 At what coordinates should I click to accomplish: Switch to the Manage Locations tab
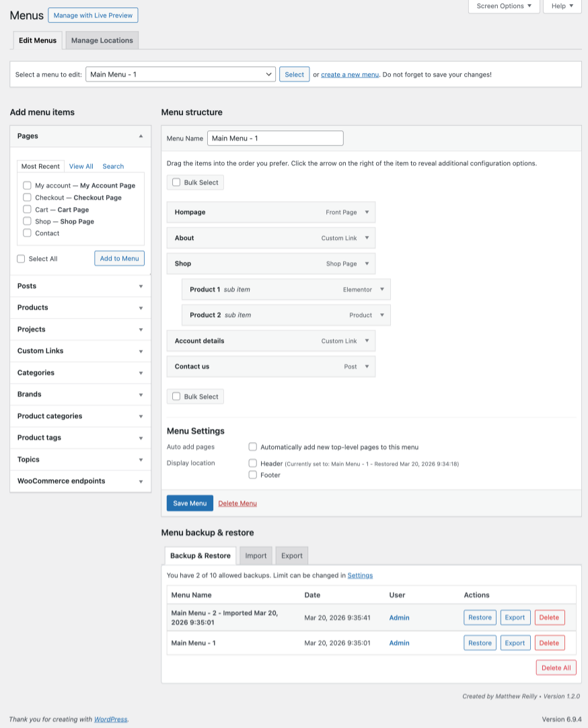pyautogui.click(x=102, y=40)
